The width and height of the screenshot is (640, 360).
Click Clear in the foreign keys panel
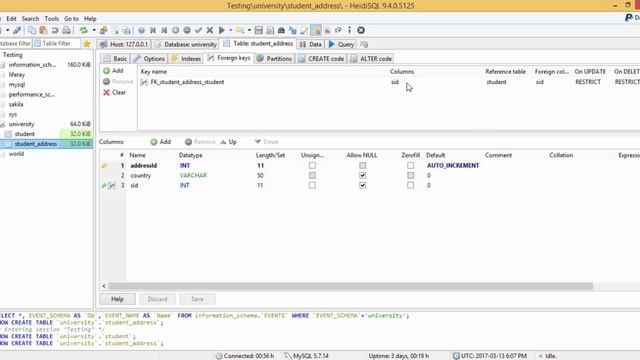115,93
